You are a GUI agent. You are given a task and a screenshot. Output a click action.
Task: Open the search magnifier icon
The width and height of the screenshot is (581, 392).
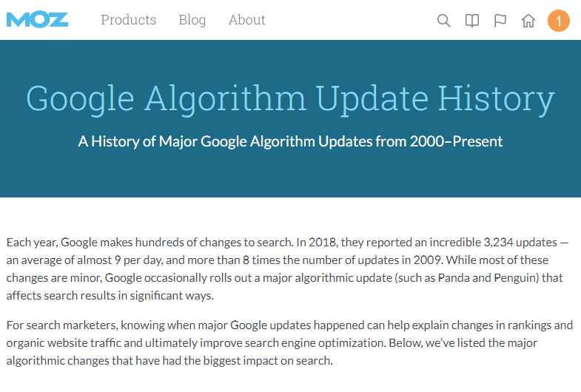[x=444, y=21]
